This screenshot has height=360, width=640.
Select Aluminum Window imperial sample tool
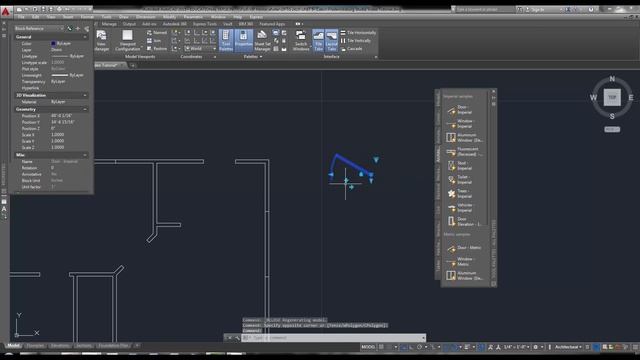(x=464, y=138)
